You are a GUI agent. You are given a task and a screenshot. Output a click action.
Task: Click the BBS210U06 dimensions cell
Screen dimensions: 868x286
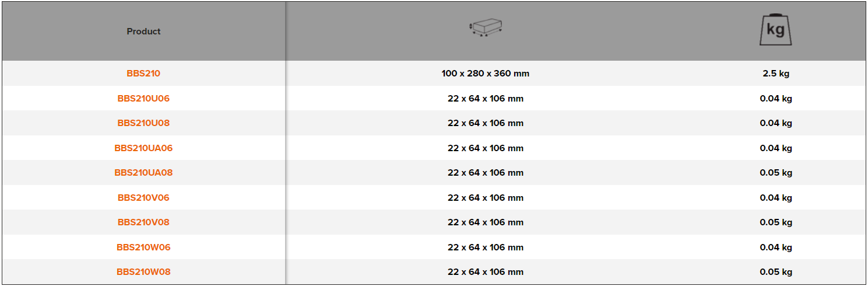pos(485,99)
